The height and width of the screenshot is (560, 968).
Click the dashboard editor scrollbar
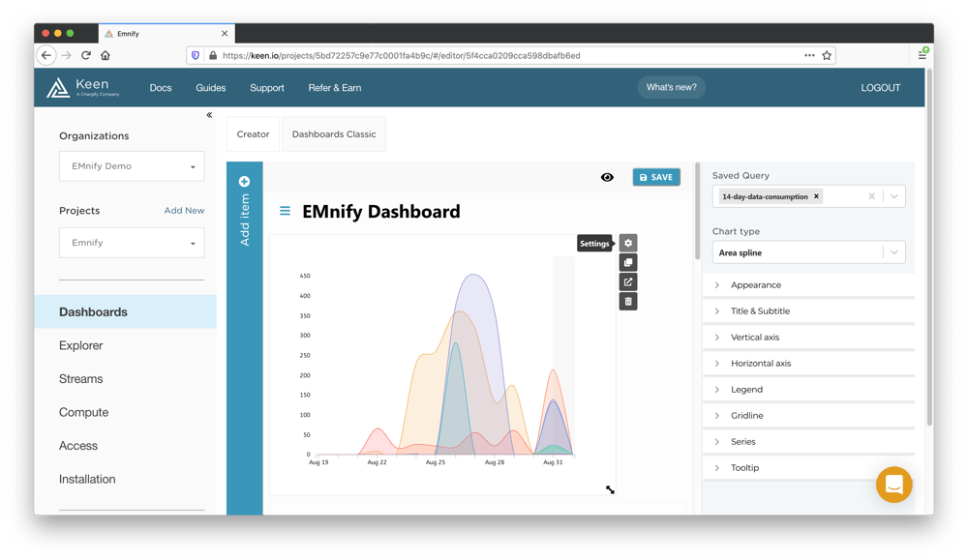698,211
